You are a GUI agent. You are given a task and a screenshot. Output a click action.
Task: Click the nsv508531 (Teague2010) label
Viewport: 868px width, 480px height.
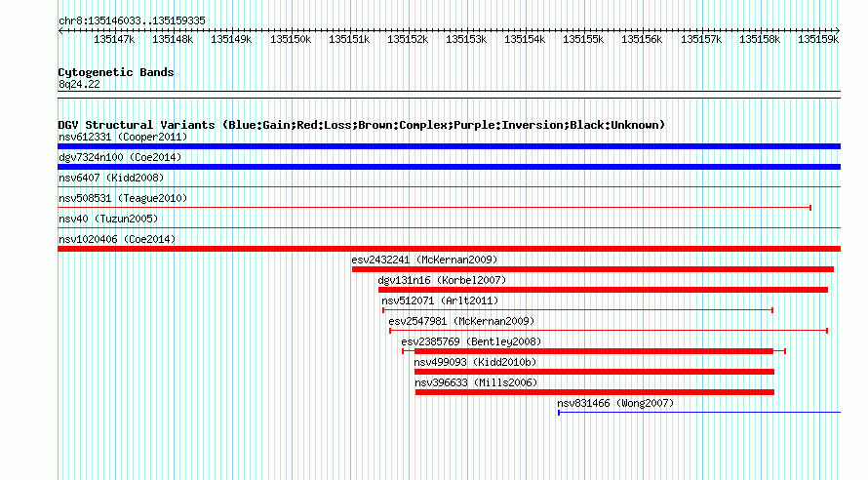point(123,198)
